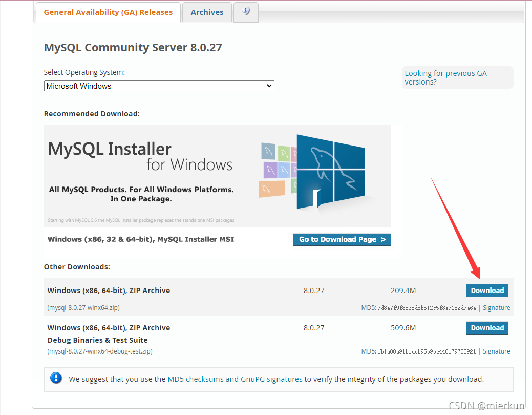Follow the Looking for previous GA versions link
Viewport: 532px width, 415px height.
[445, 77]
